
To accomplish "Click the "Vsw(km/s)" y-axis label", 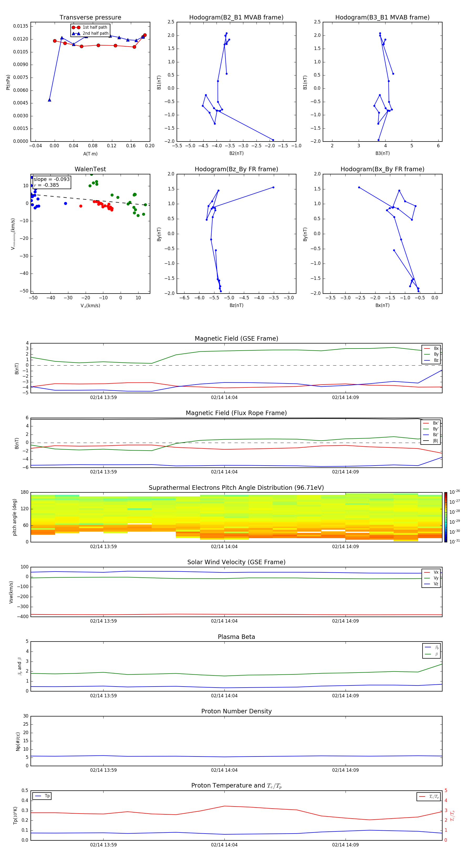I will [11, 592].
